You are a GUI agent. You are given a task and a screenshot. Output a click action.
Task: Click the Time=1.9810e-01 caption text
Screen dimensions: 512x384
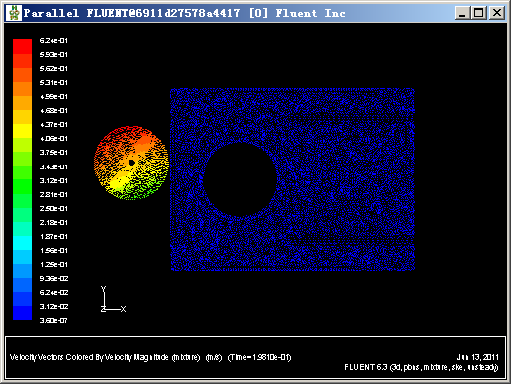point(259,357)
